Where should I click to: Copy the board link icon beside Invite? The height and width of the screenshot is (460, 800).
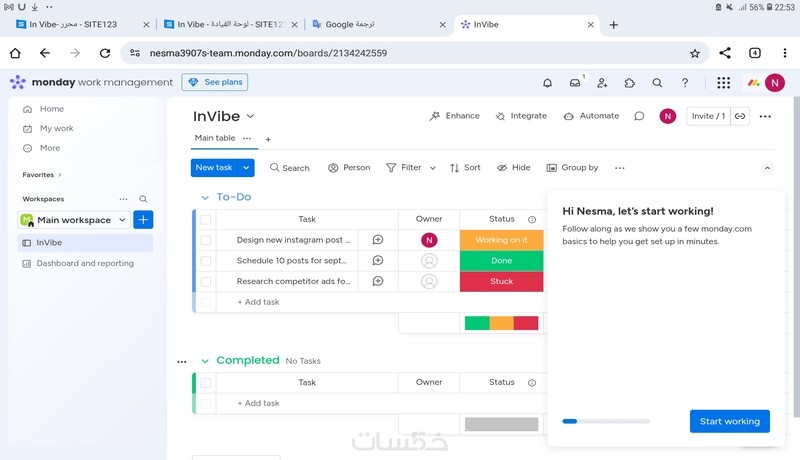tap(740, 116)
